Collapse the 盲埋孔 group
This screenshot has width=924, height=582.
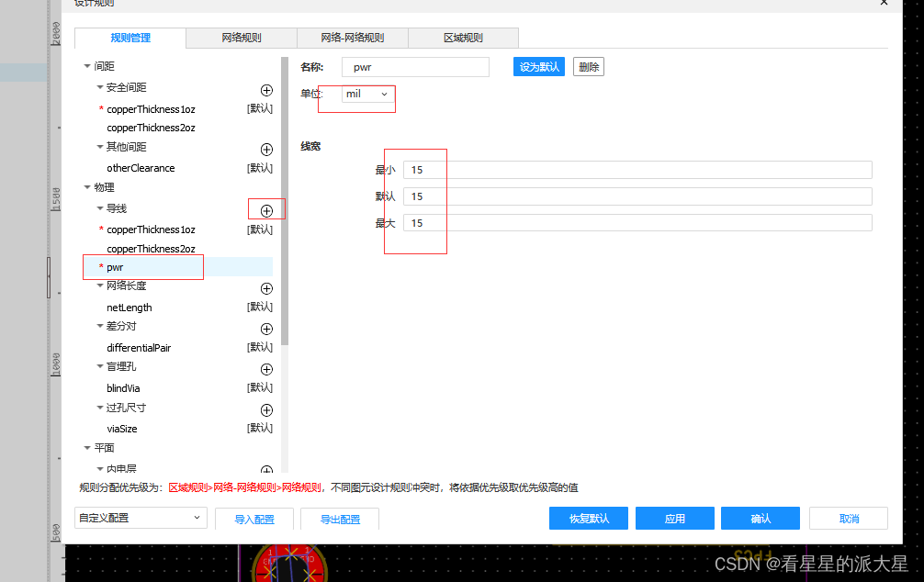point(99,366)
